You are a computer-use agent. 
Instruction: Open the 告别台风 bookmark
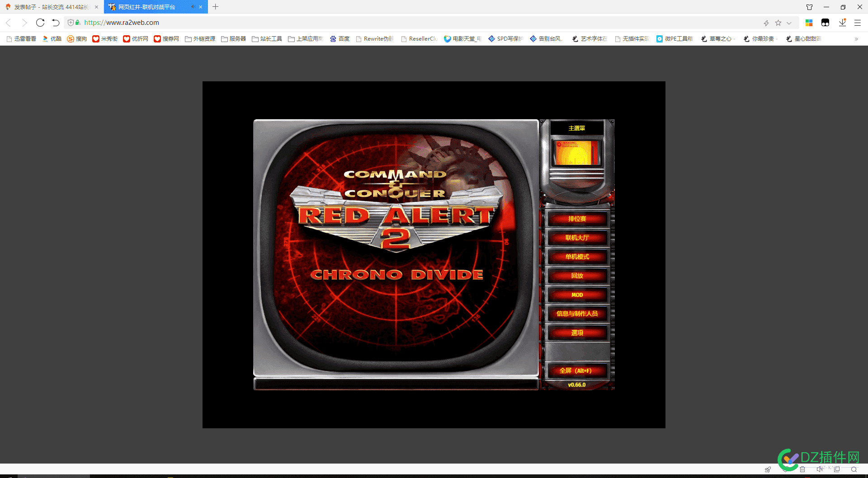[547, 39]
